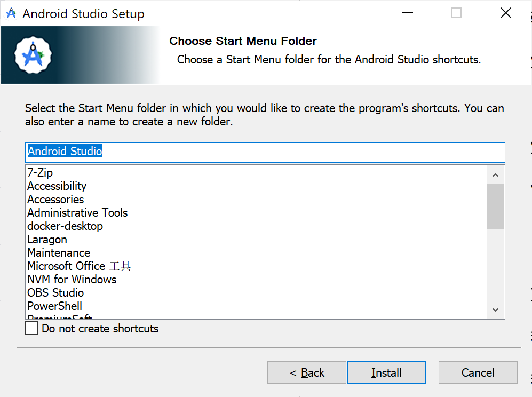
Task: Cancel the Android Studio setup
Action: click(478, 372)
